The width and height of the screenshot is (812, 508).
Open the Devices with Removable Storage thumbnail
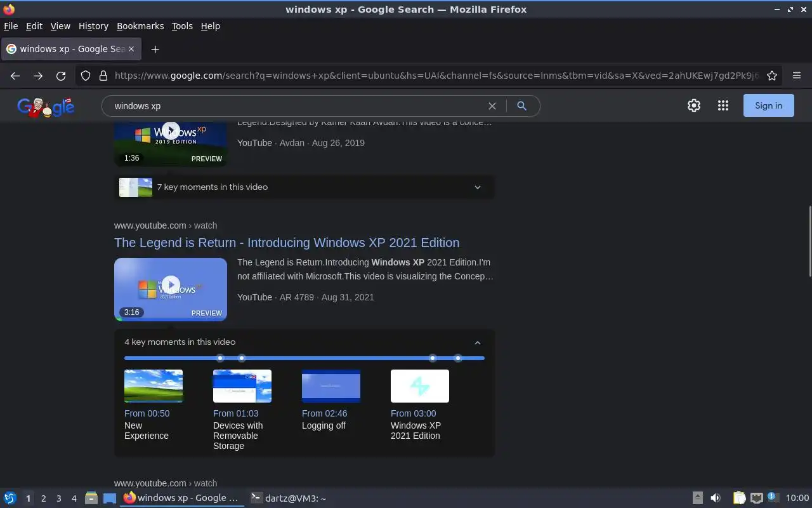pyautogui.click(x=242, y=386)
